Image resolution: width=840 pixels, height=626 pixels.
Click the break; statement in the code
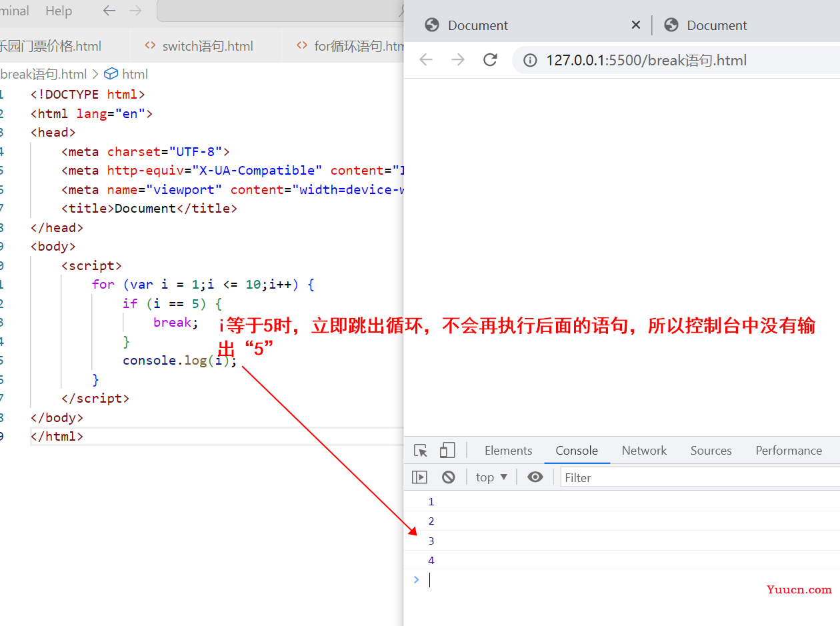pyautogui.click(x=175, y=322)
